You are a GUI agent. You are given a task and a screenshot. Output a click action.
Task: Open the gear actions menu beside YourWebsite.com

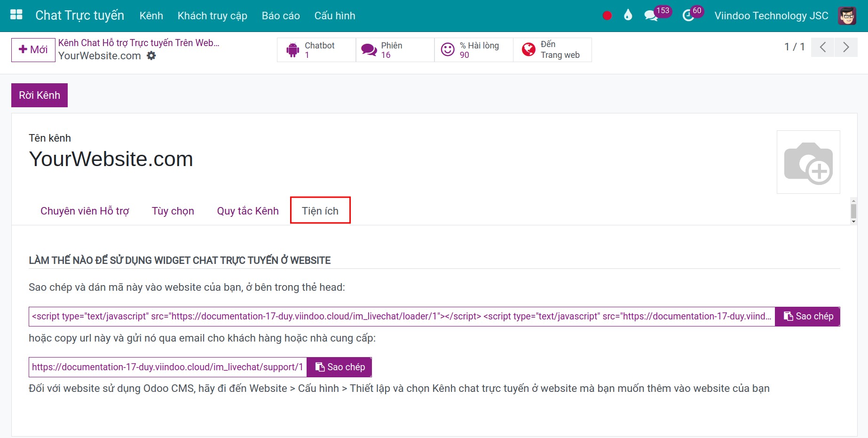pyautogui.click(x=151, y=56)
